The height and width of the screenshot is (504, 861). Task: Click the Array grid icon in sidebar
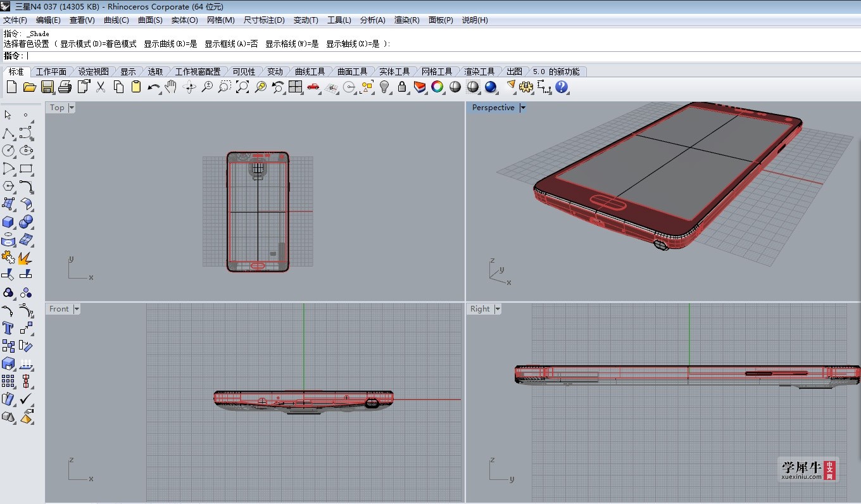[x=8, y=381]
